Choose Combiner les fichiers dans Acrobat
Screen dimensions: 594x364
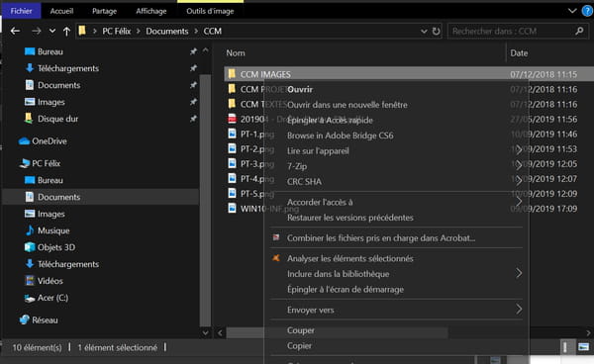click(381, 238)
